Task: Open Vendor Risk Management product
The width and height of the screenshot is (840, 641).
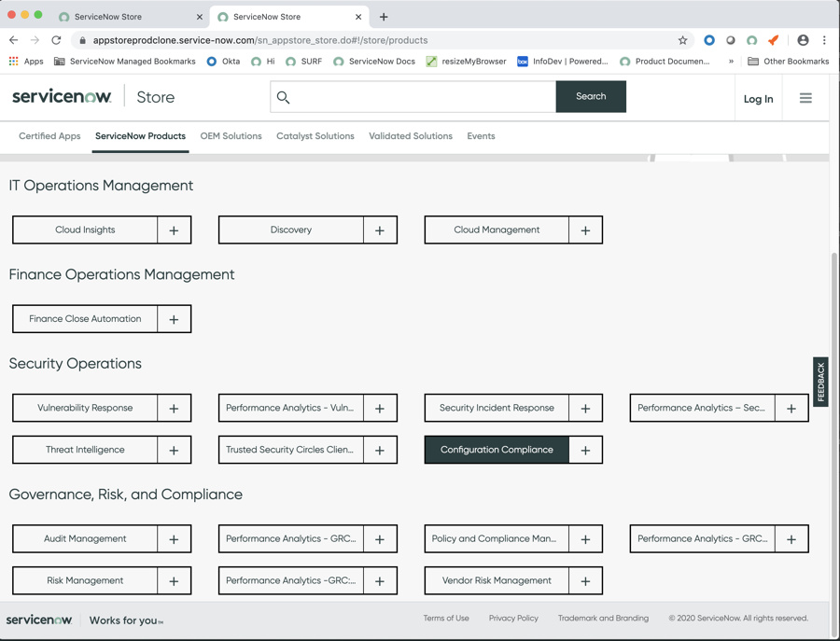Action: [x=497, y=580]
